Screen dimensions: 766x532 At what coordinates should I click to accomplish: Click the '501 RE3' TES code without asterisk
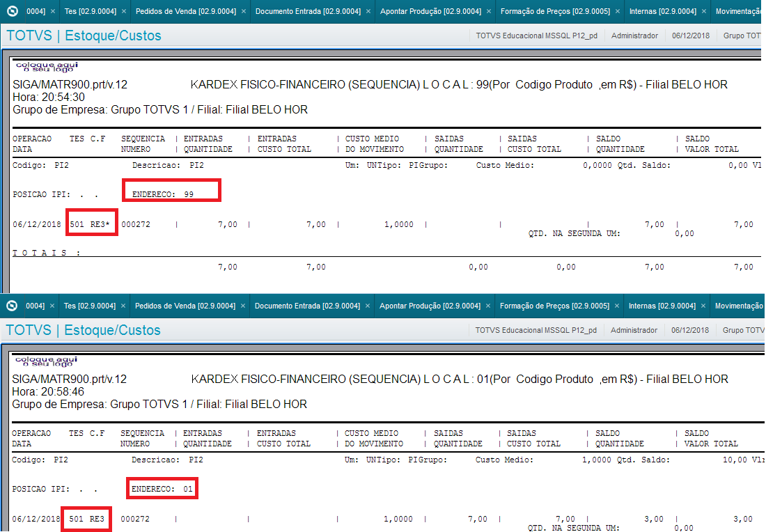pyautogui.click(x=87, y=519)
